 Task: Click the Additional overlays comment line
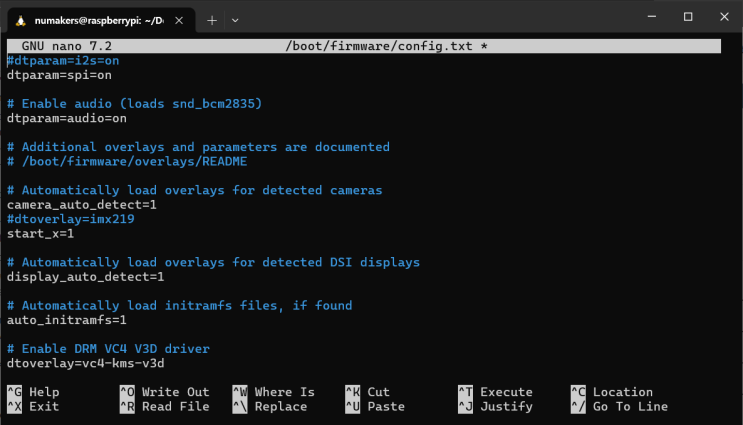198,147
